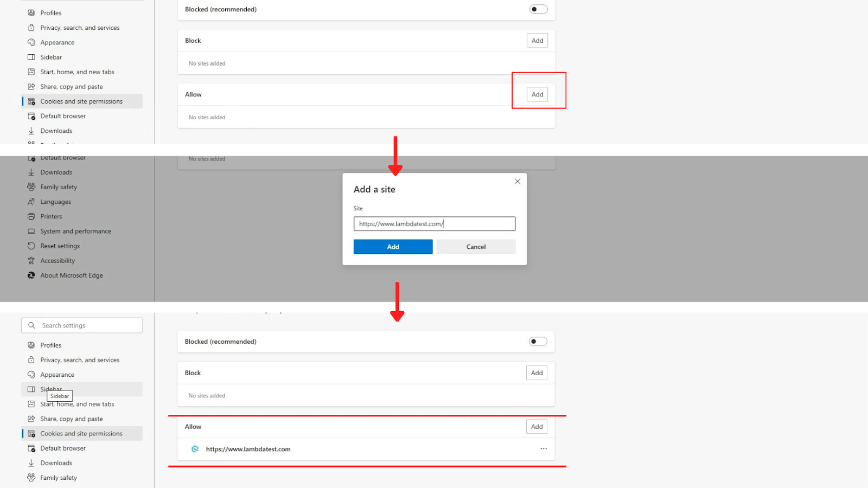Select the Appearance icon in the top screenshot

point(31,42)
